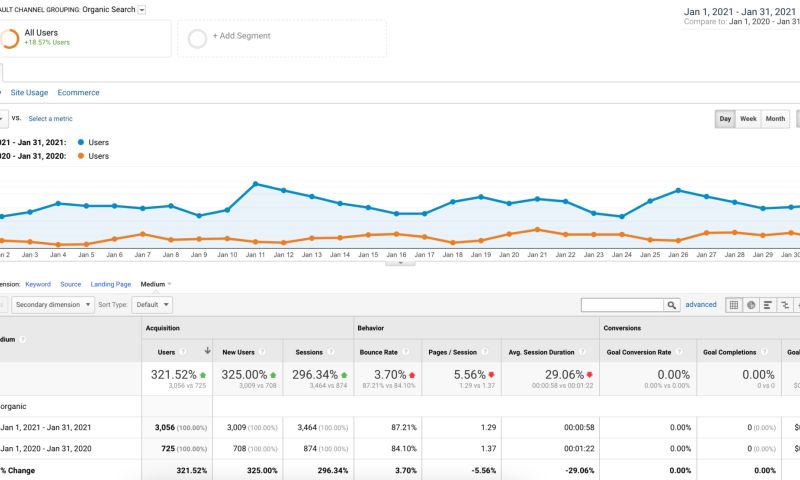Image resolution: width=800 pixels, height=480 pixels.
Task: Select the comparison view icon
Action: pyautogui.click(x=785, y=305)
